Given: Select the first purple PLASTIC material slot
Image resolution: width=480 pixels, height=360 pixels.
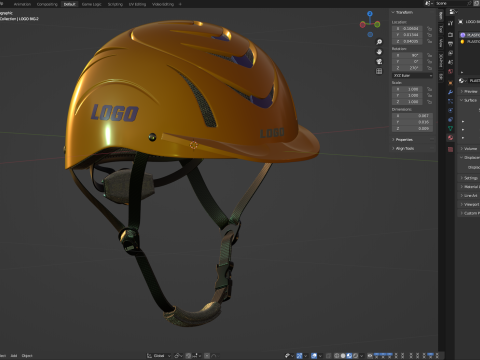Looking at the screenshot, I should click(x=470, y=35).
